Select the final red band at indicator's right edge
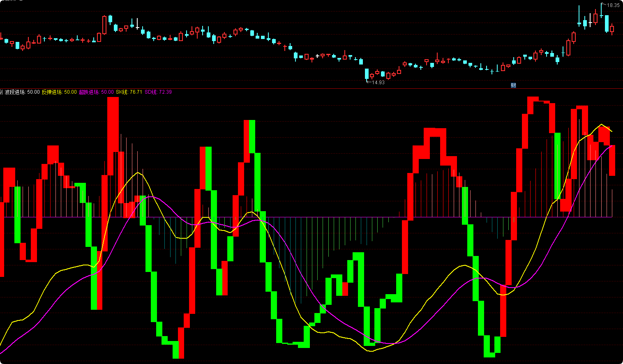The width and height of the screenshot is (623, 364). [x=612, y=160]
